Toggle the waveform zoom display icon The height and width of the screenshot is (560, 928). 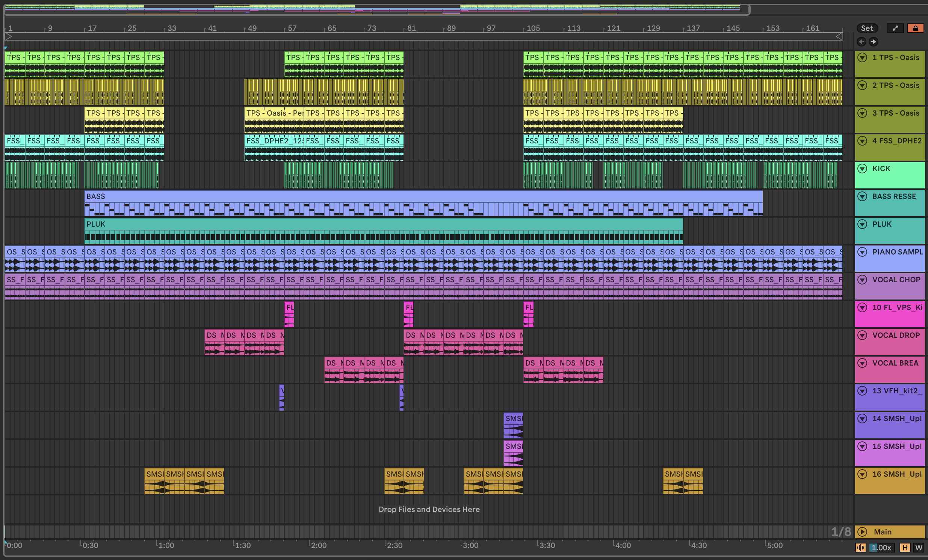point(860,548)
